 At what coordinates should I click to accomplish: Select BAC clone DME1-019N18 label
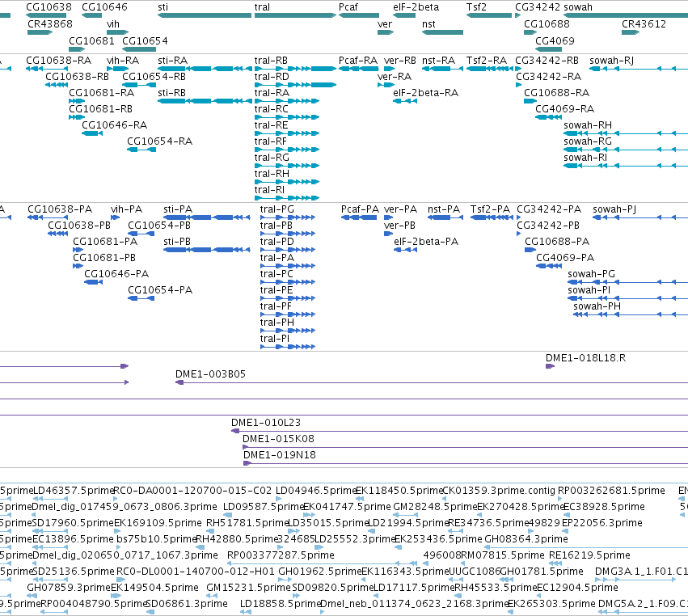[x=280, y=455]
